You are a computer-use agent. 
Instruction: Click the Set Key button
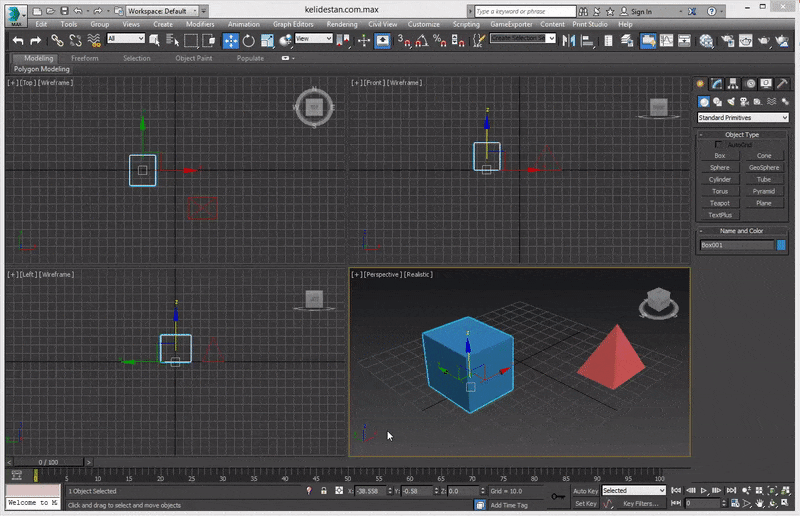coord(585,504)
